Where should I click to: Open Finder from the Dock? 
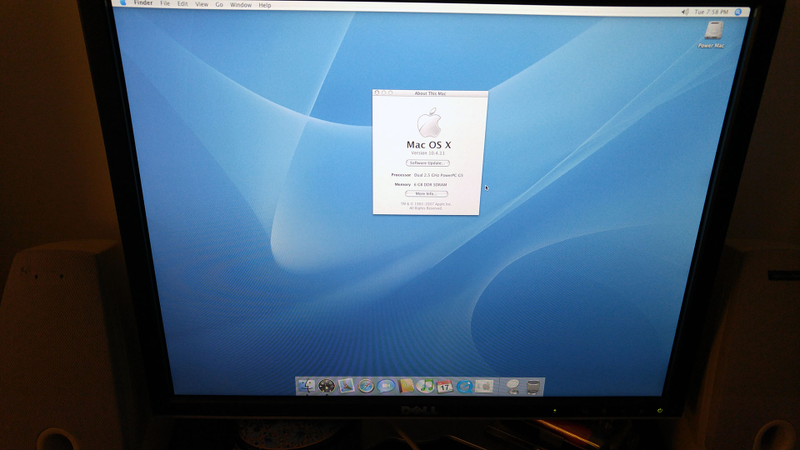pos(306,386)
